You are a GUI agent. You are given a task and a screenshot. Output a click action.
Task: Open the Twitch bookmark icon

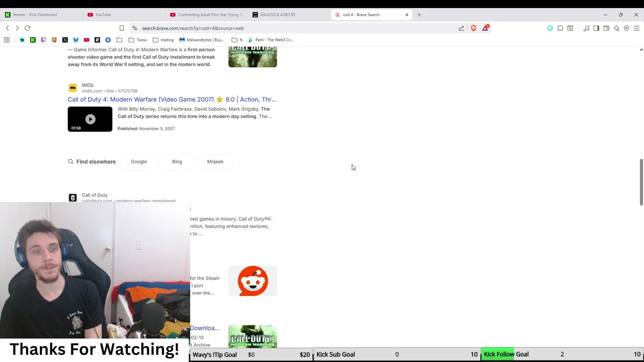point(43,40)
